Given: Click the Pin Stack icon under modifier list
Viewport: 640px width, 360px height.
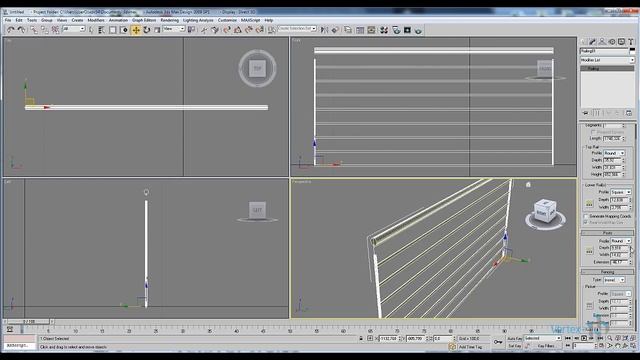Looking at the screenshot, I should [x=586, y=113].
